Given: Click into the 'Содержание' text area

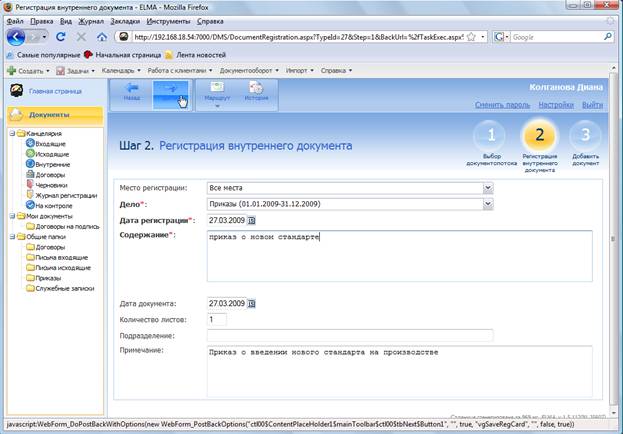Looking at the screenshot, I should (x=400, y=256).
